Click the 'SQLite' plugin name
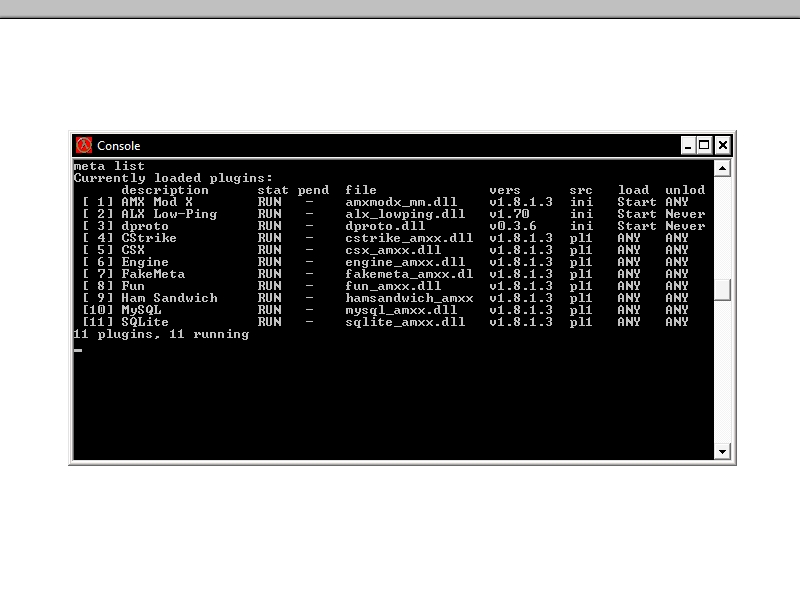 145,322
